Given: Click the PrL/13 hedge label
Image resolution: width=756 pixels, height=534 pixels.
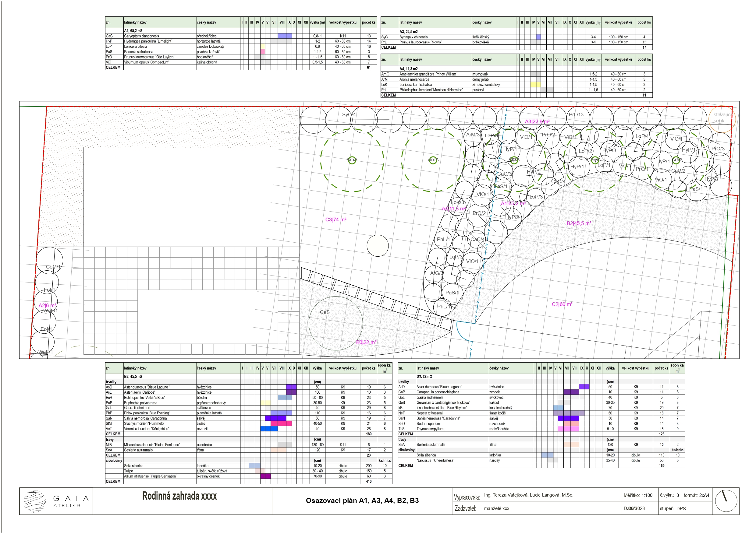Looking at the screenshot, I should [x=576, y=114].
